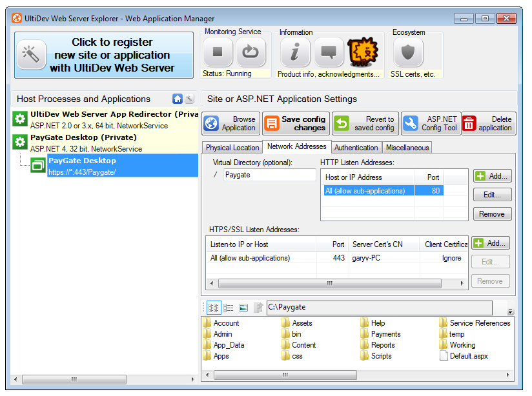Click right arrow of SSL list scrollbar

coord(462,283)
